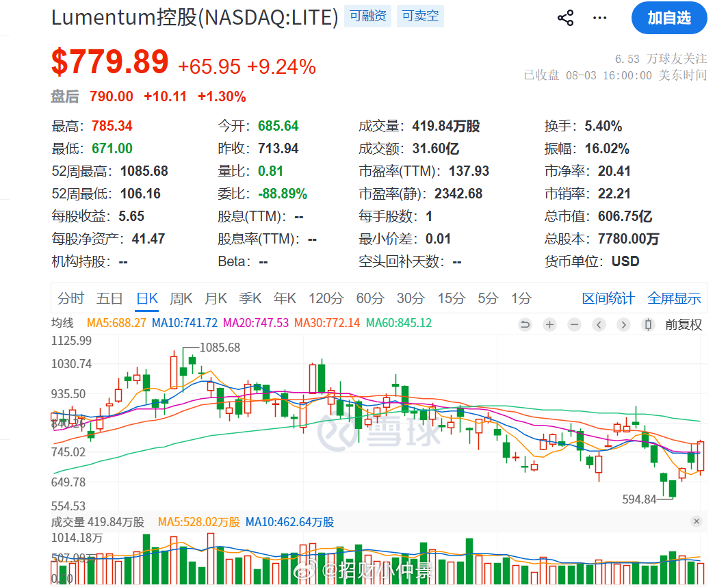Screen dimensions: 728x587
Task: Click the MA60:845.12 indicator label
Action: 399,323
